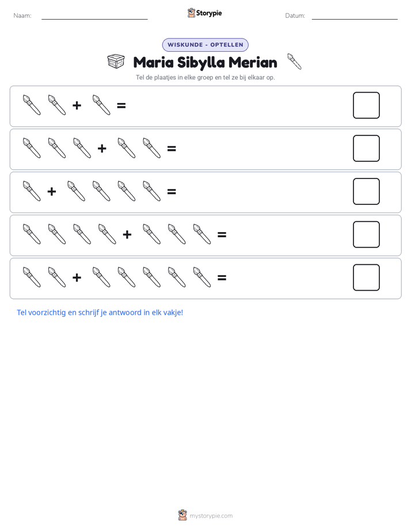Click the equals sign in second row
Viewport: 411px width, 532px height.
(x=172, y=149)
